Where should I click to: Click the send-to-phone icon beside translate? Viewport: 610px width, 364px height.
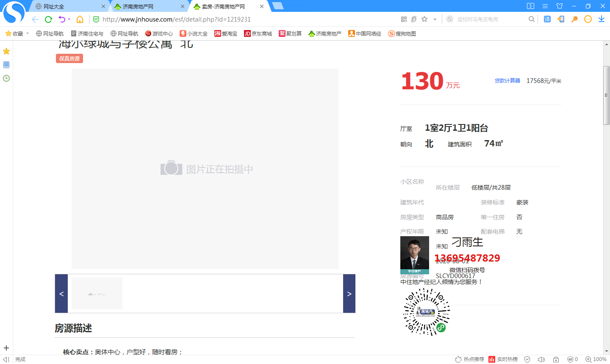pos(560,19)
